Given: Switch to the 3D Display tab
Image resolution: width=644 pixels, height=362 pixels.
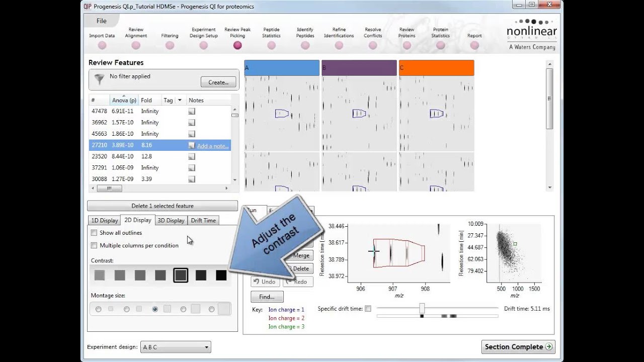Looking at the screenshot, I should pos(171,220).
